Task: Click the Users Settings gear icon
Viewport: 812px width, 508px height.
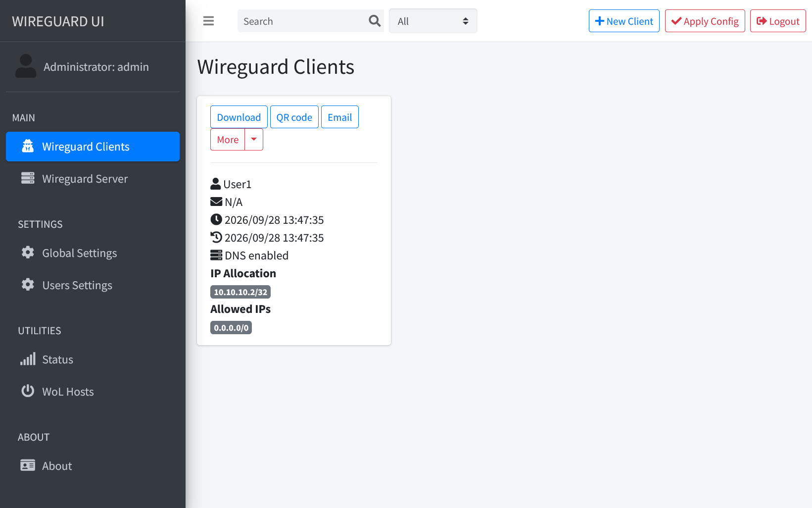Action: (x=28, y=285)
